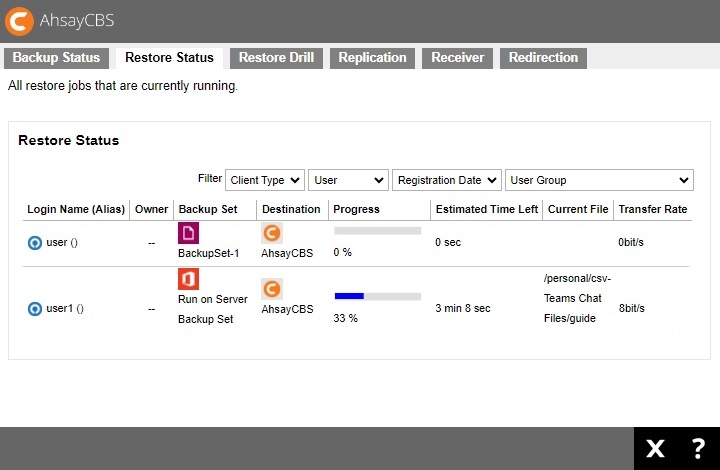
Task: Open the Redirection tab
Action: coord(543,58)
